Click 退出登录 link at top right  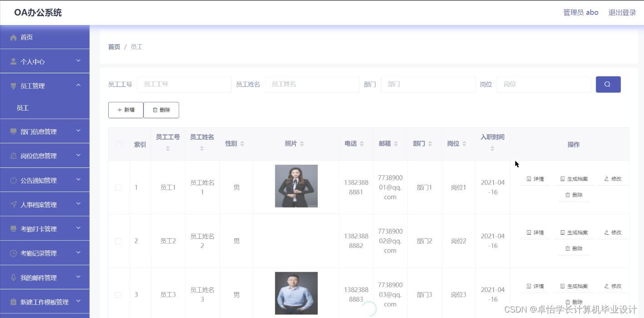(622, 12)
